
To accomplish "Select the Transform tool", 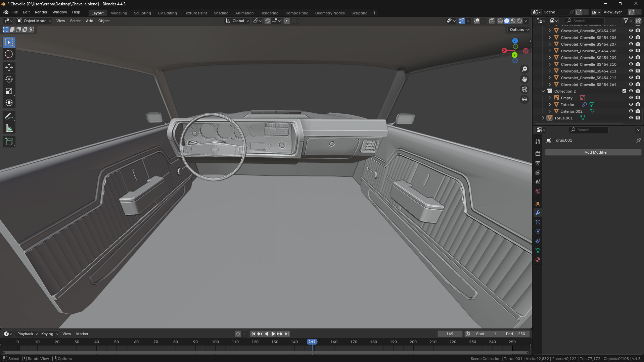I will pyautogui.click(x=9, y=103).
